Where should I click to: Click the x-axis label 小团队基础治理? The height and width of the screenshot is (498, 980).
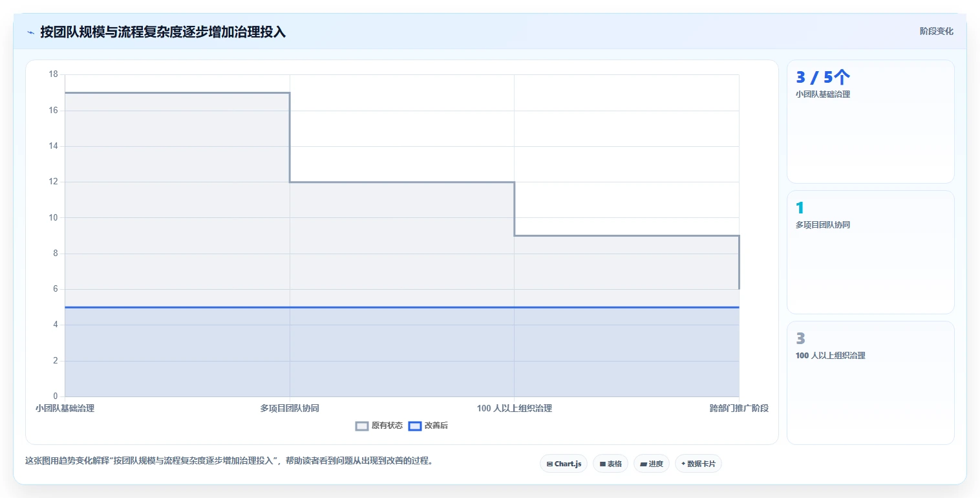(x=65, y=408)
